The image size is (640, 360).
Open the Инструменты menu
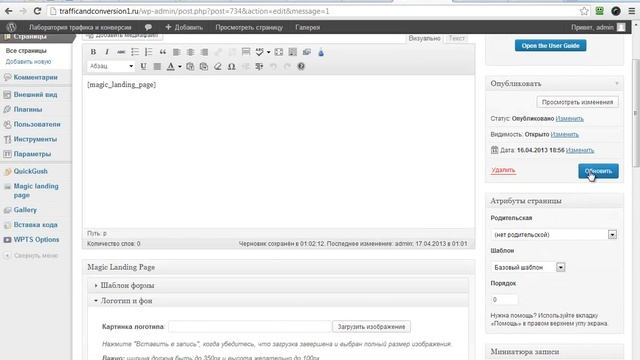point(36,139)
